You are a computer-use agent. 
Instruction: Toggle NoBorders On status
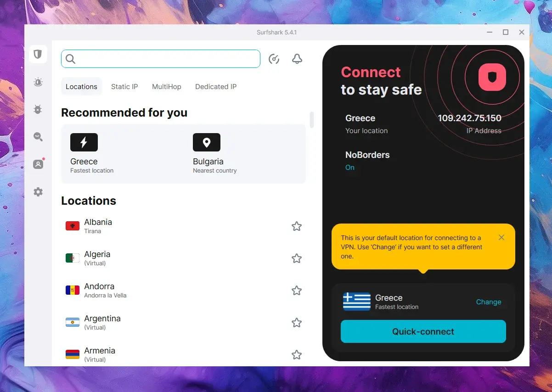tap(350, 168)
